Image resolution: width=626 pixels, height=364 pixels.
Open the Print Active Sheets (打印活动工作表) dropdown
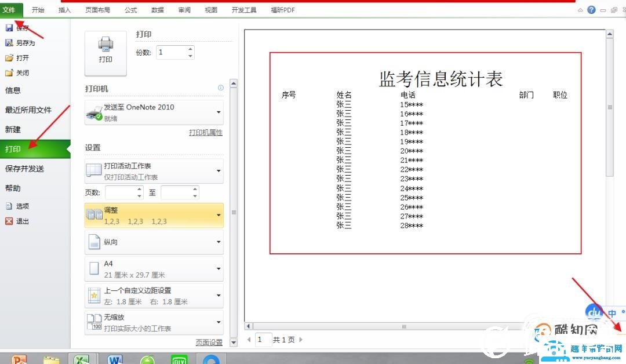click(154, 171)
